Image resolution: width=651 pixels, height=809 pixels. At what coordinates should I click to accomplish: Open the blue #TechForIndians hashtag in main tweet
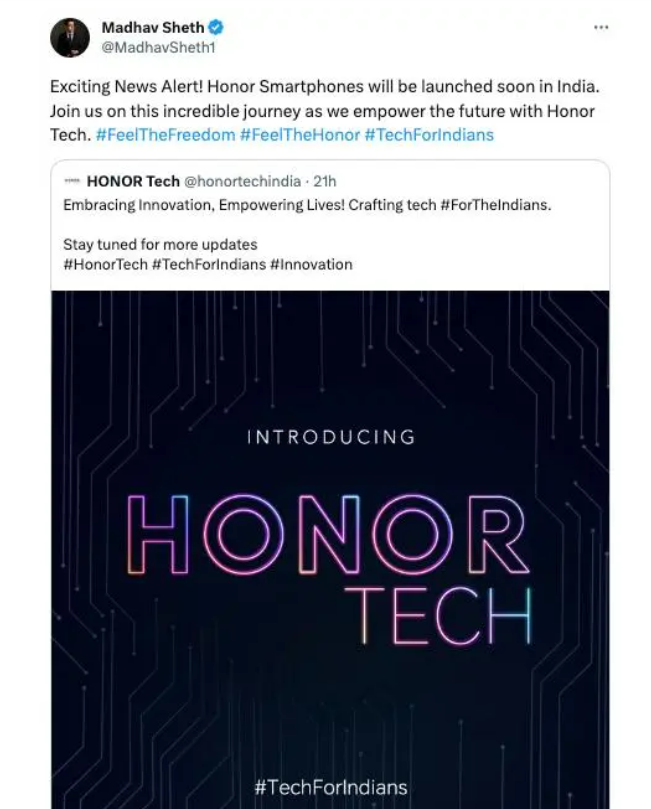coord(429,133)
